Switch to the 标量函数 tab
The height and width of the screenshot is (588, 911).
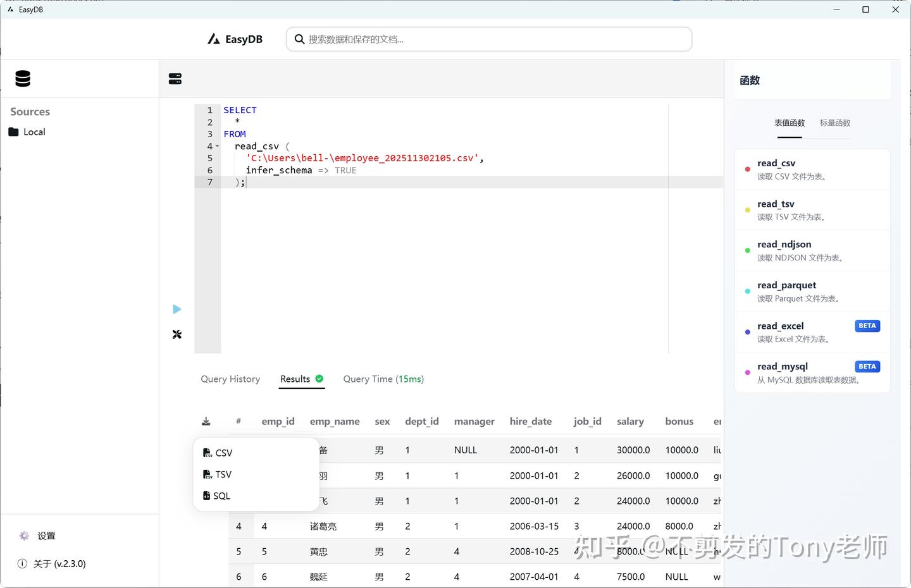834,122
